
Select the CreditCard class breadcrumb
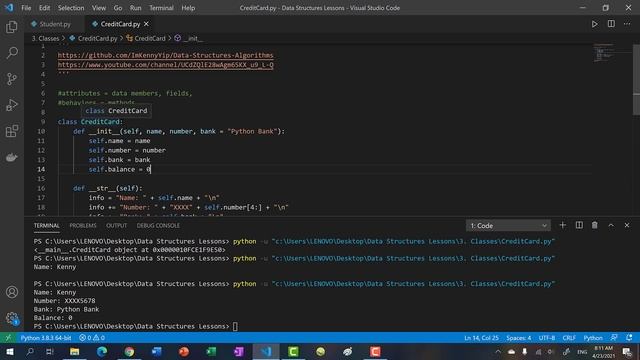click(x=146, y=38)
